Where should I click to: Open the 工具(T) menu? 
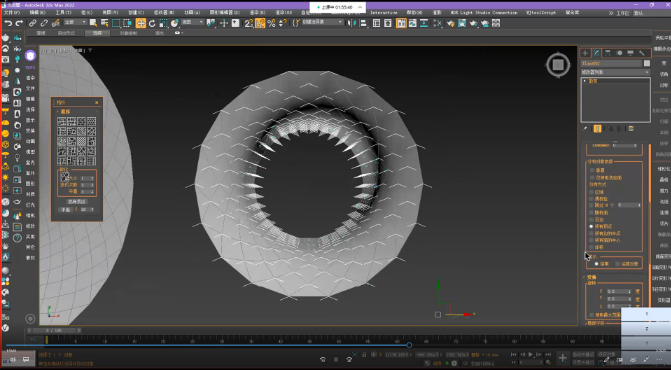63,13
